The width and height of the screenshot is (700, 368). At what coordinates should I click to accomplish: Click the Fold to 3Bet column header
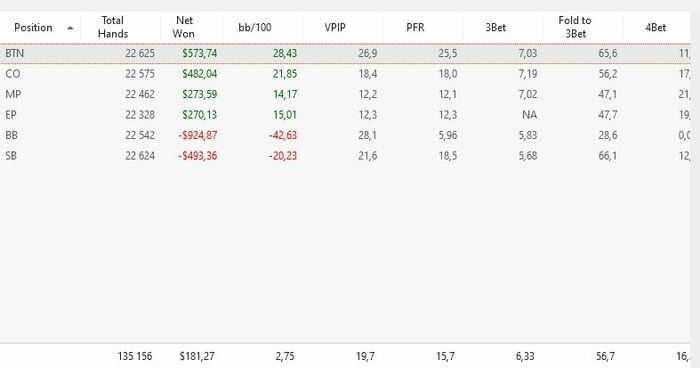[x=575, y=27]
